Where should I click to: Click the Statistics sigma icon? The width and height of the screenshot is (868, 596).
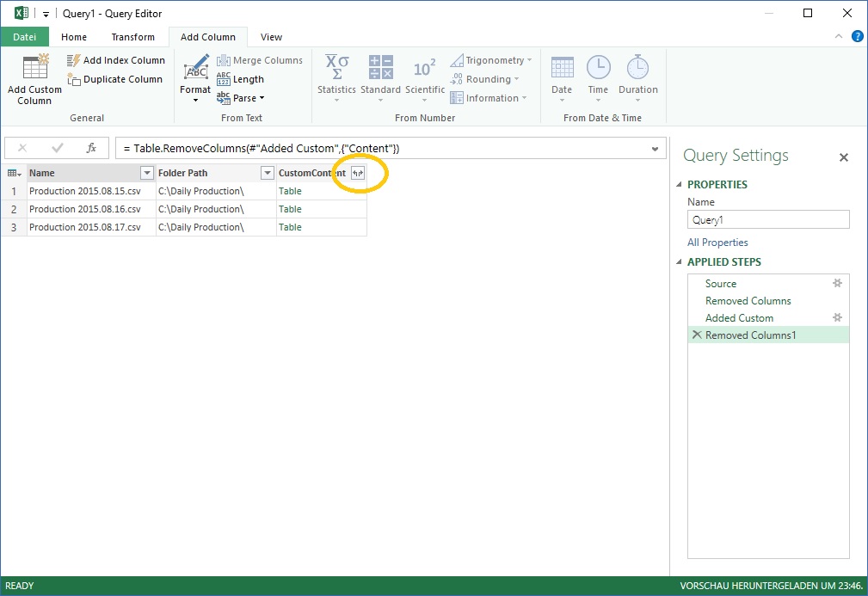(336, 67)
